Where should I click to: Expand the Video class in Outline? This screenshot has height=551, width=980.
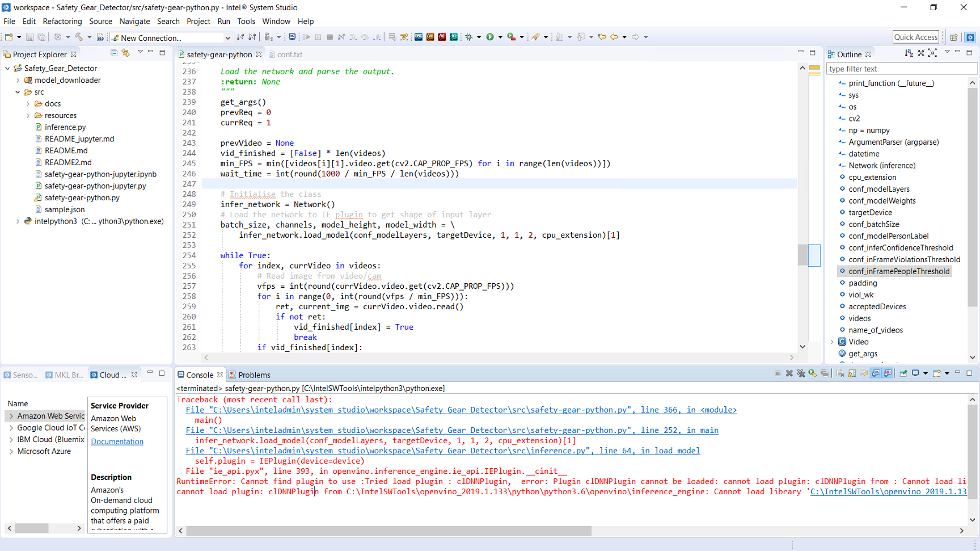832,342
